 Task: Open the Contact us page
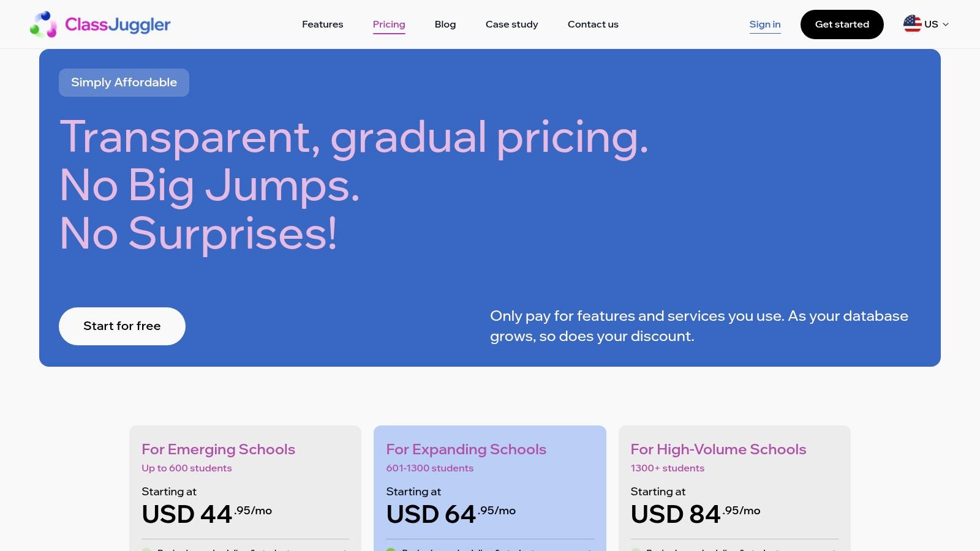tap(593, 24)
